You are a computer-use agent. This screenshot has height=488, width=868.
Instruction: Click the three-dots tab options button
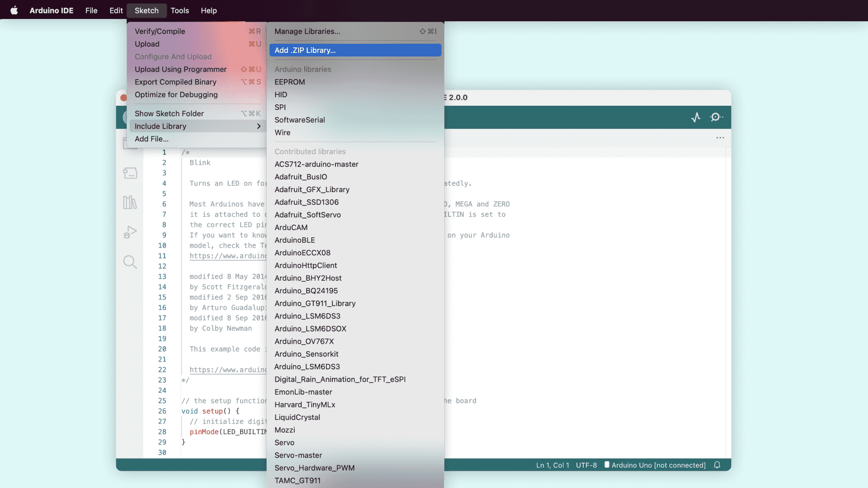pyautogui.click(x=720, y=138)
